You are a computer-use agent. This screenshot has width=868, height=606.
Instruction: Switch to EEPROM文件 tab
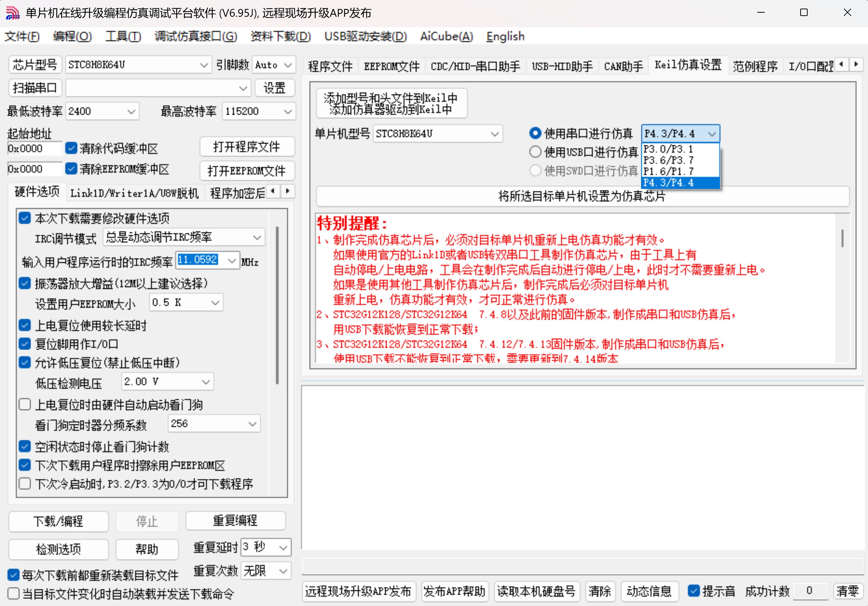coord(392,67)
